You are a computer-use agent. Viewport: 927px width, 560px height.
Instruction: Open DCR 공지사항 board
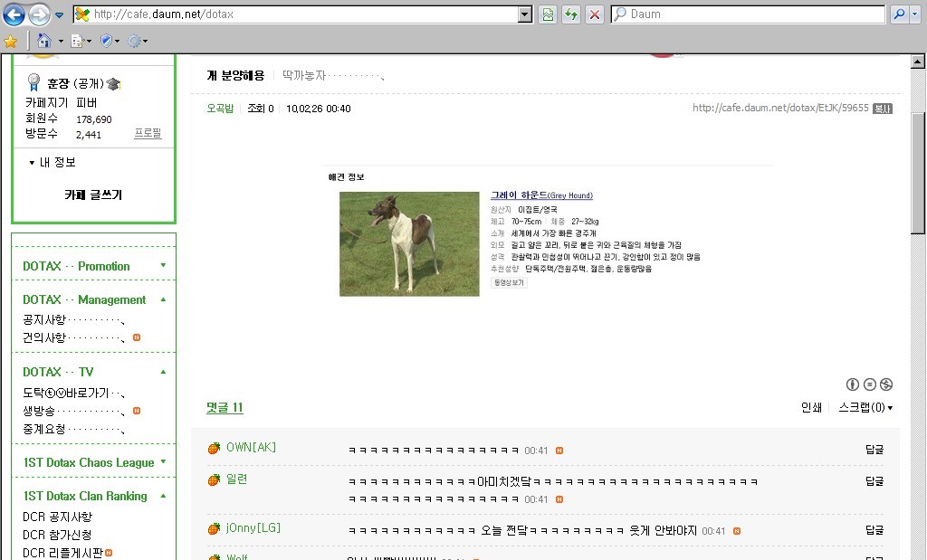coord(57,517)
